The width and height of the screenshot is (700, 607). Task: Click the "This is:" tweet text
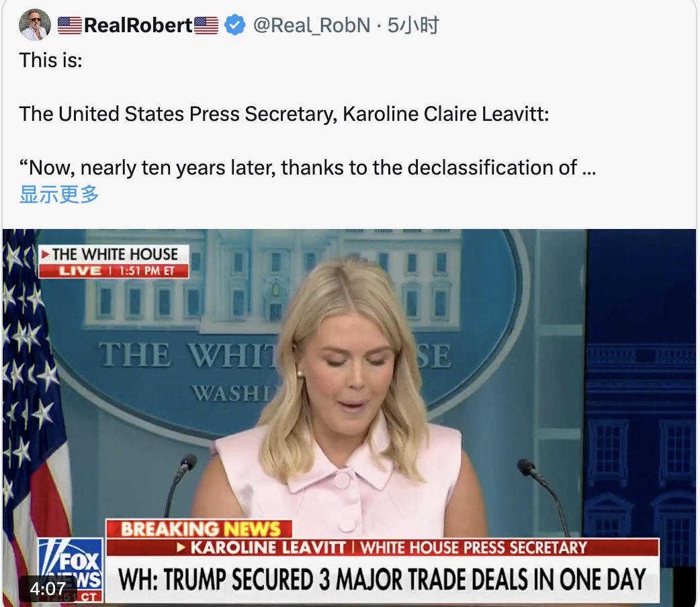[x=51, y=60]
